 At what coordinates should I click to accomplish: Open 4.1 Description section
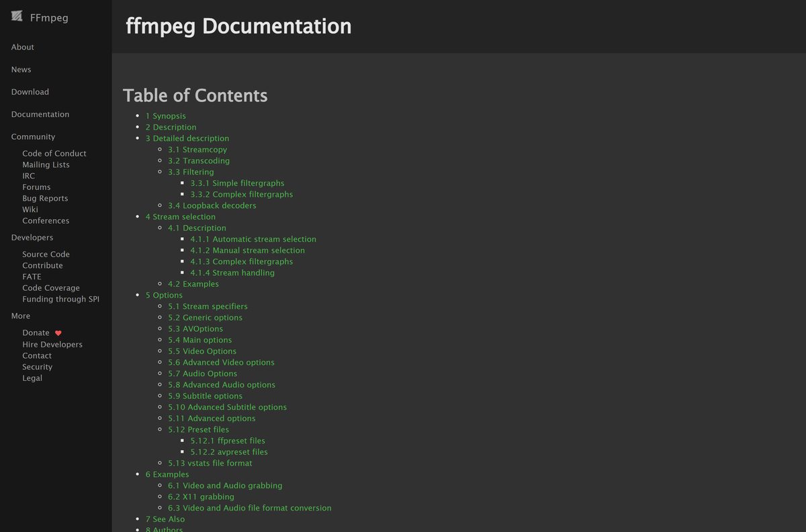tap(197, 228)
